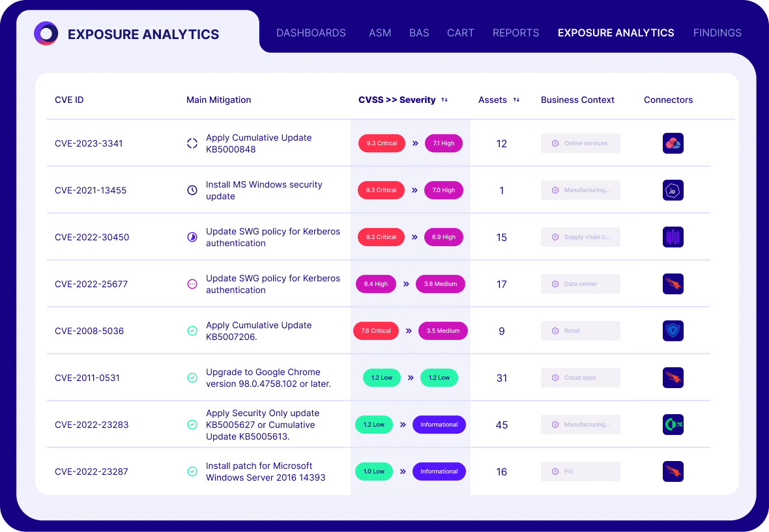Image resolution: width=769 pixels, height=532 pixels.
Task: Toggle the completed check beside Chrome upgrade mitigation
Action: pos(192,378)
